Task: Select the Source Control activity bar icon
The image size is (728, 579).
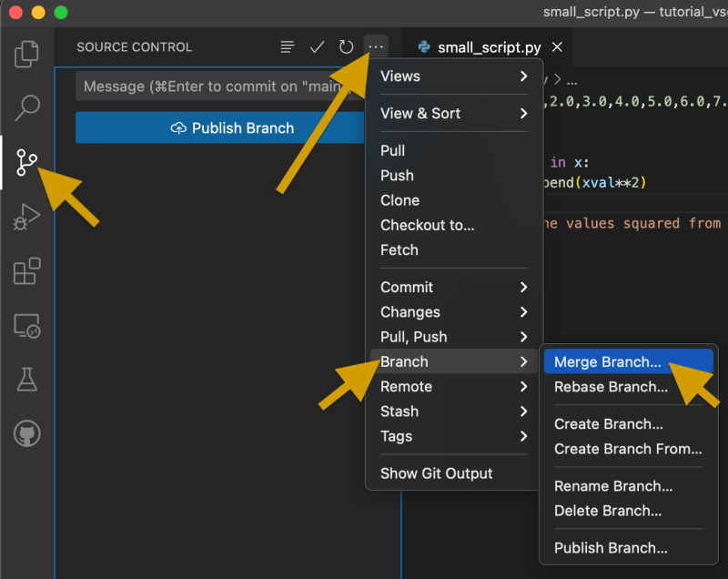Action: pos(26,163)
